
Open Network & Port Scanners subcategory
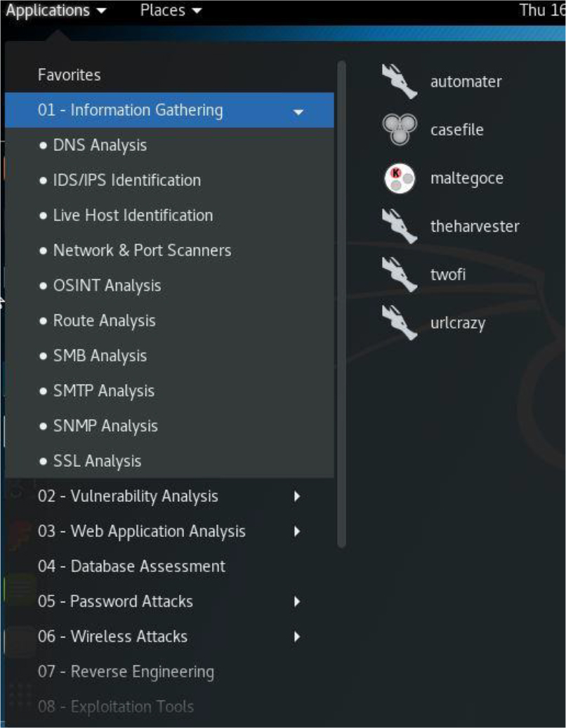coord(142,251)
